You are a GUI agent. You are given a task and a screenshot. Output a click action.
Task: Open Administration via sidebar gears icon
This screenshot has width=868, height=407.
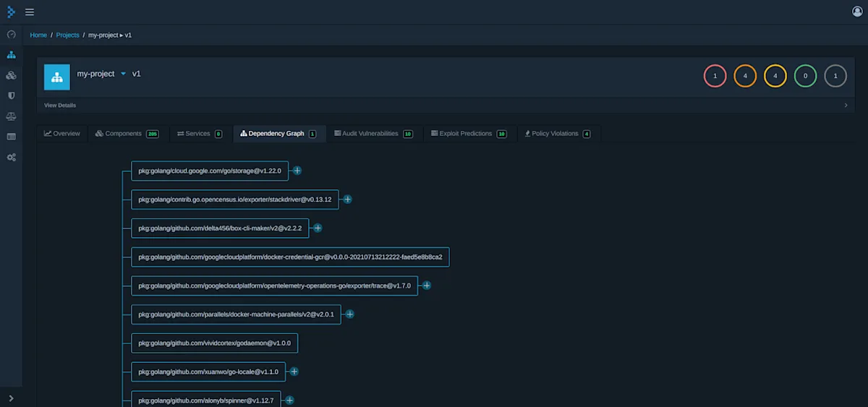(11, 157)
